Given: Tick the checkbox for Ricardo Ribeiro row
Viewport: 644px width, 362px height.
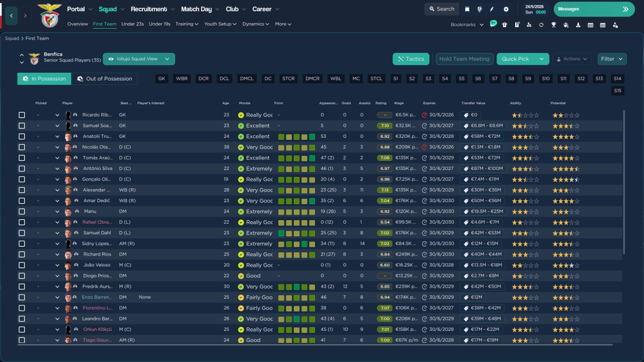Looking at the screenshot, I should [22, 115].
